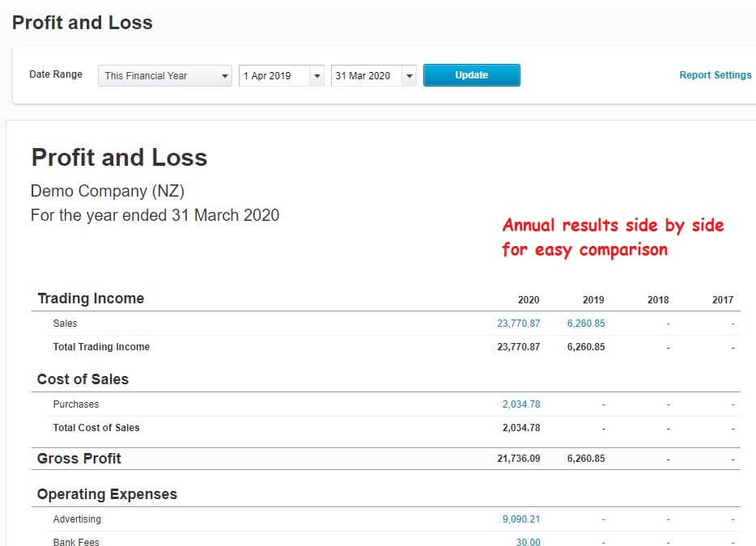The image size is (756, 546).
Task: Click the Update button
Action: pyautogui.click(x=471, y=74)
